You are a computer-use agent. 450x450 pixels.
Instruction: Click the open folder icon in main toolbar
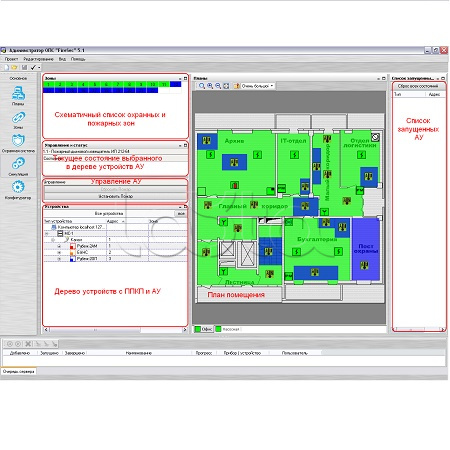click(14, 67)
